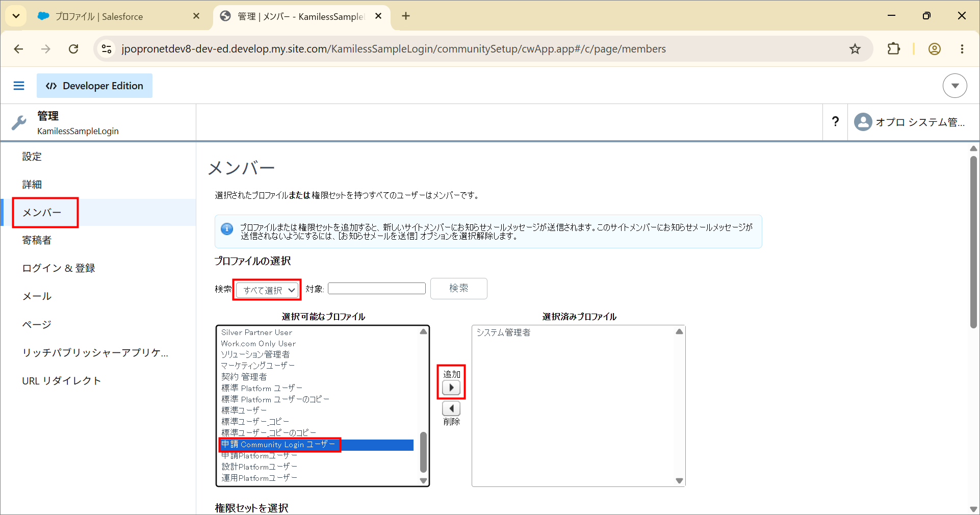The image size is (980, 515).
Task: Click the main page vertical scrollbar
Action: click(x=973, y=242)
